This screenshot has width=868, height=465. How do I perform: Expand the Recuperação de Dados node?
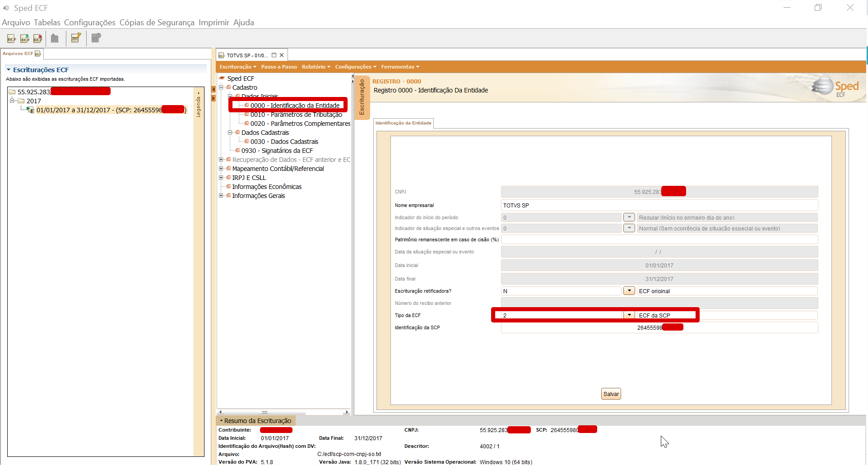(x=221, y=159)
